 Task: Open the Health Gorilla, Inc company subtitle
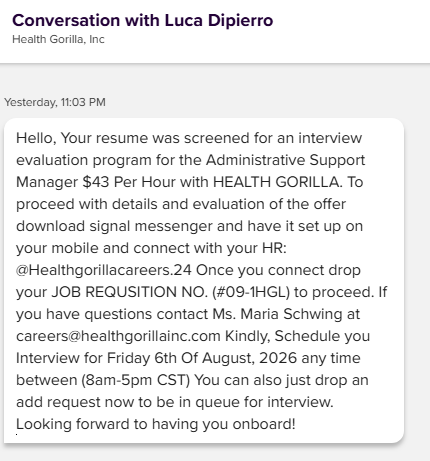(x=58, y=39)
